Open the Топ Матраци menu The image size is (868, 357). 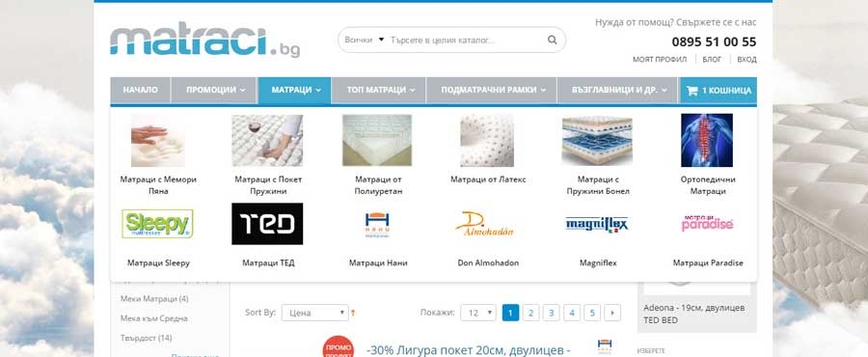[380, 91]
